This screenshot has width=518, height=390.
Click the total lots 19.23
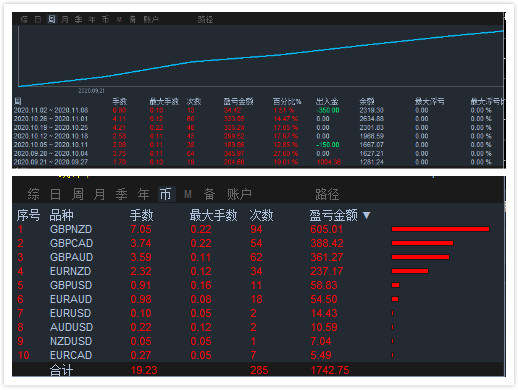pos(144,370)
